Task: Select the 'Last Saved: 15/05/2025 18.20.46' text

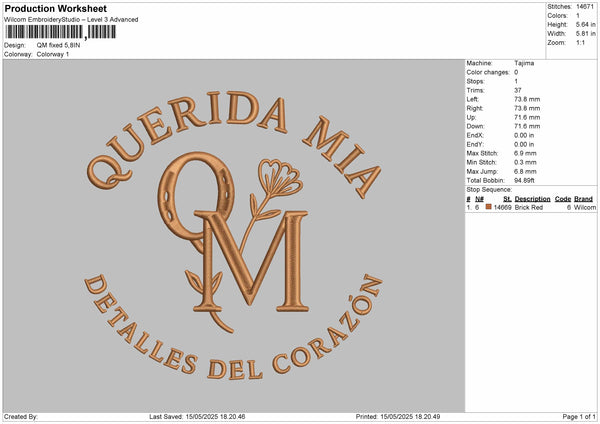Action: [x=197, y=417]
